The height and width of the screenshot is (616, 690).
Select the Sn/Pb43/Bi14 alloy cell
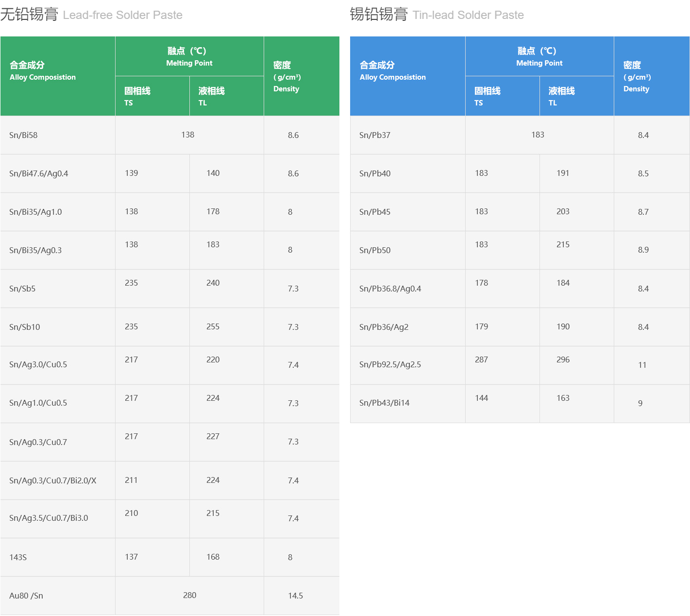click(x=384, y=403)
